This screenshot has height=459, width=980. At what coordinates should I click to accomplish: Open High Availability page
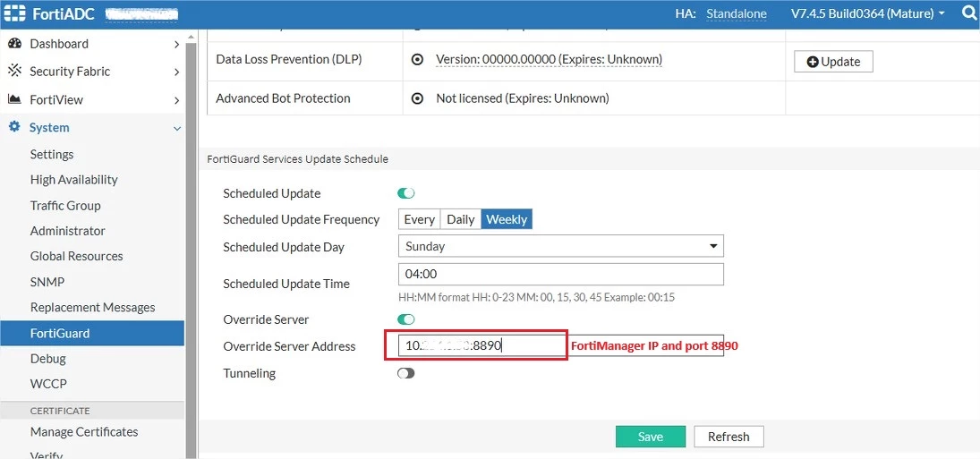tap(73, 180)
